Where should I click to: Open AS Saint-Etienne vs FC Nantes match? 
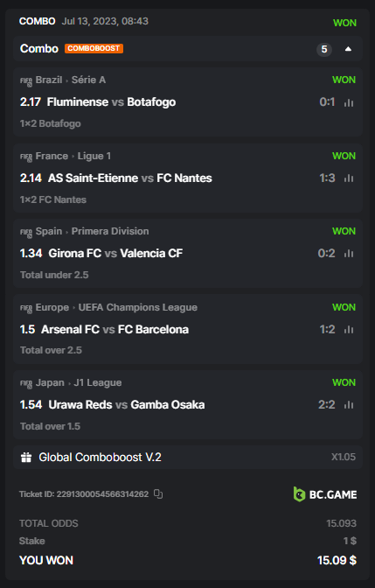[x=129, y=178]
